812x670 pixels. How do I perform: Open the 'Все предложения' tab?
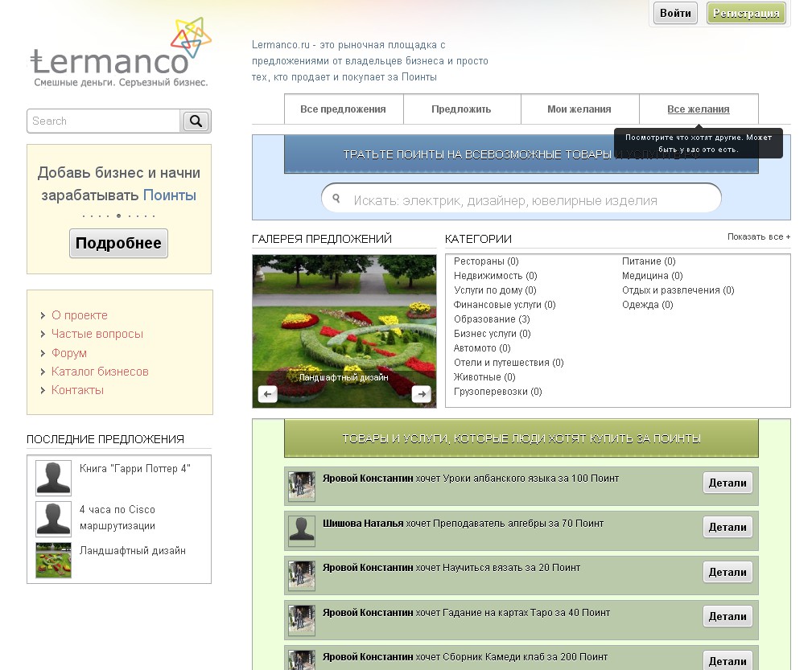click(344, 109)
